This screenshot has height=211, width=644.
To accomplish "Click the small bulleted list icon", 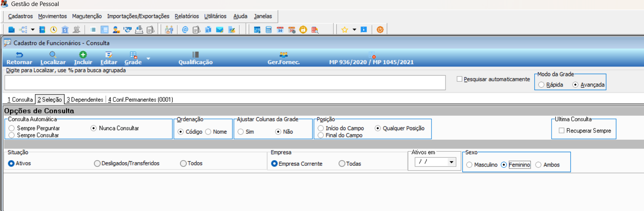I will (93, 30).
